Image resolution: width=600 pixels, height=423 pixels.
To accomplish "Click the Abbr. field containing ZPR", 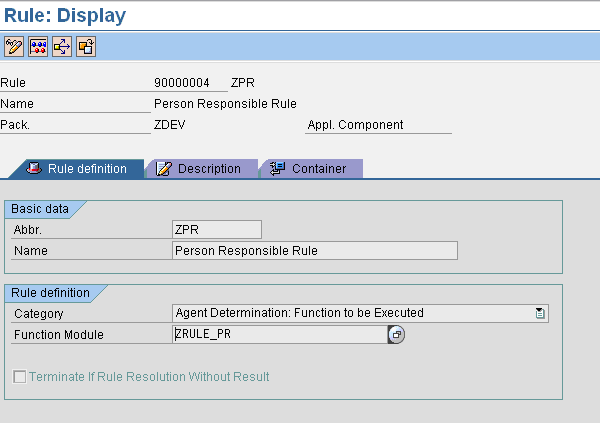I will (x=216, y=229).
